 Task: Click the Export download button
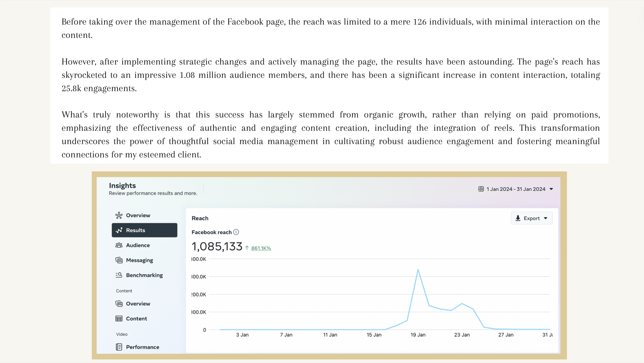[528, 218]
